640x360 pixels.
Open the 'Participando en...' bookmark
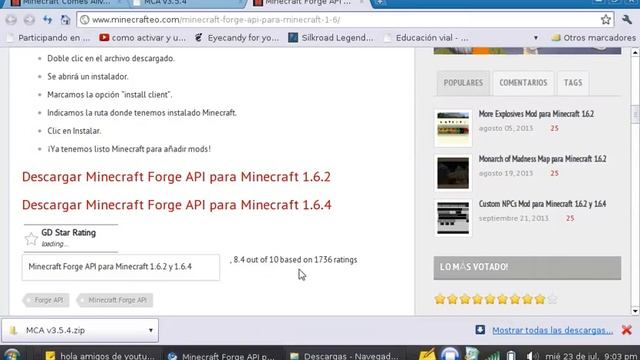pyautogui.click(x=49, y=38)
